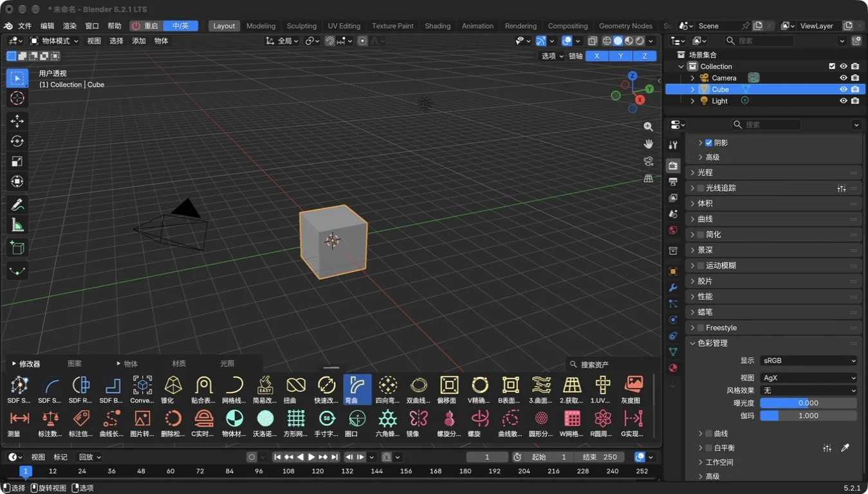This screenshot has width=868, height=494.
Task: Open the 文件 menu
Action: tap(24, 26)
